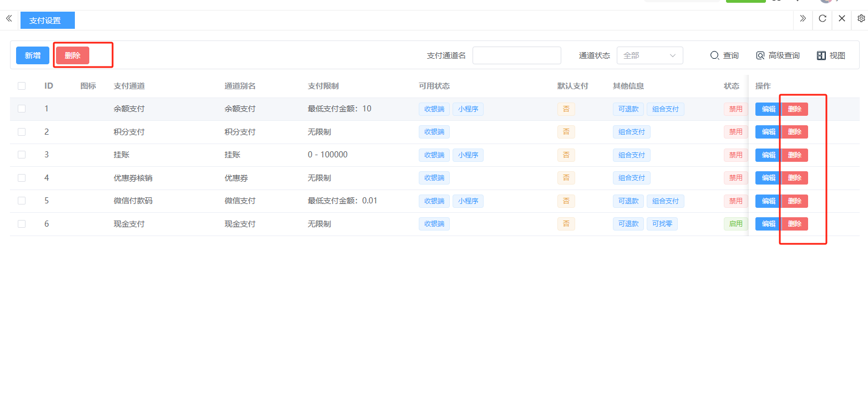This screenshot has width=868, height=404.
Task: Click the settings gear icon at top right
Action: click(861, 19)
